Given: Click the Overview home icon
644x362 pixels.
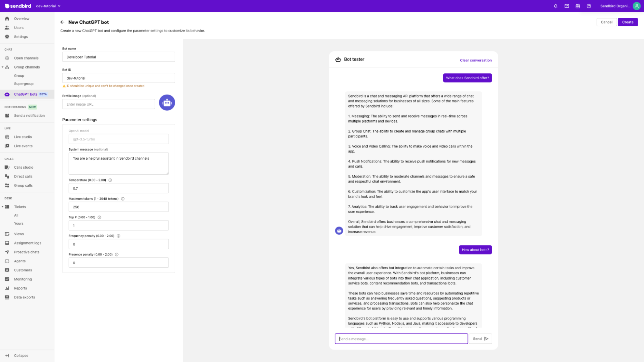Looking at the screenshot, I should pos(7,19).
